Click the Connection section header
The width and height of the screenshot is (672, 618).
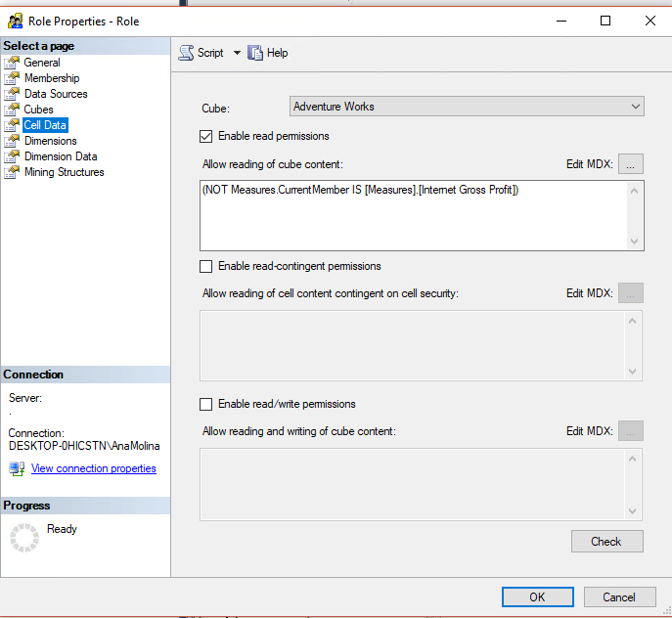(x=85, y=375)
